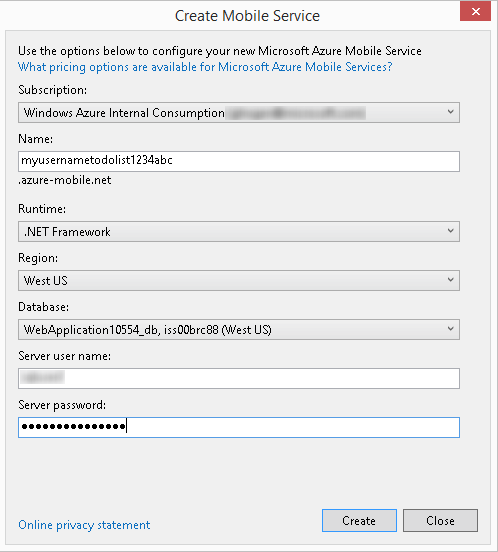Click the Runtime label text
This screenshot has height=552, width=498.
(42, 209)
